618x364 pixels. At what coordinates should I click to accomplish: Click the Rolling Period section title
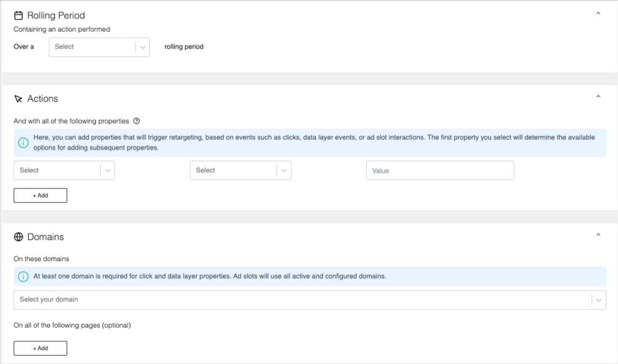[x=56, y=16]
